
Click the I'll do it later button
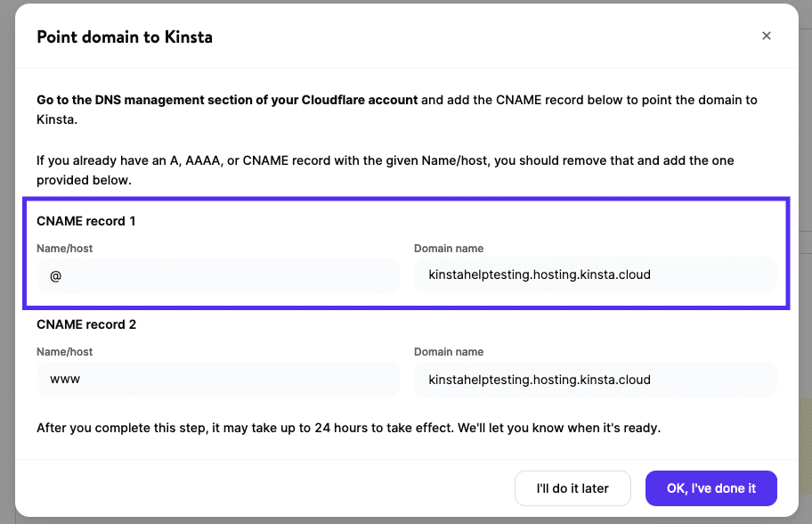coord(572,488)
